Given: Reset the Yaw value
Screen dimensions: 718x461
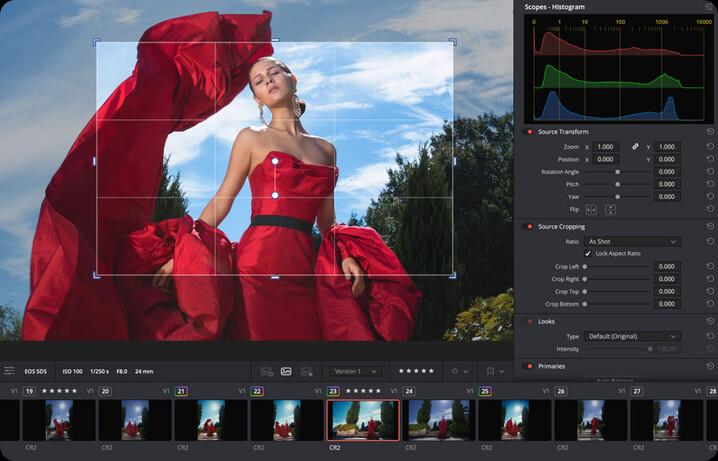Looking at the screenshot, I should [x=710, y=196].
